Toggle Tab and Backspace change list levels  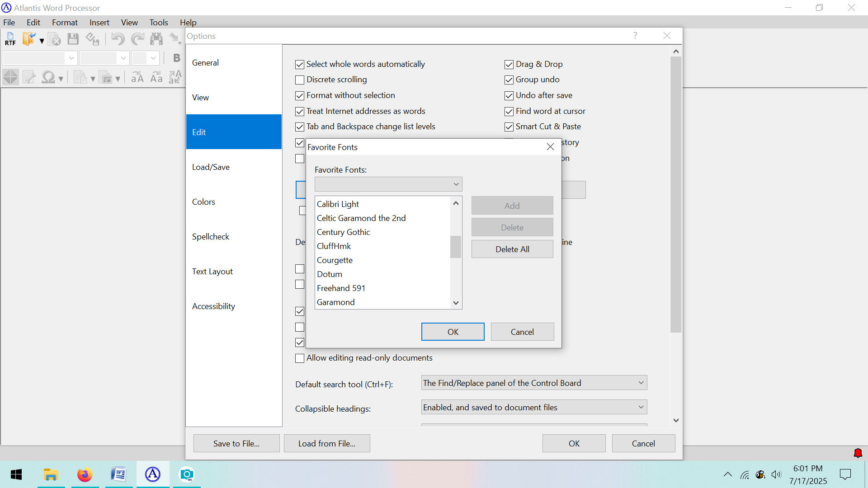300,127
